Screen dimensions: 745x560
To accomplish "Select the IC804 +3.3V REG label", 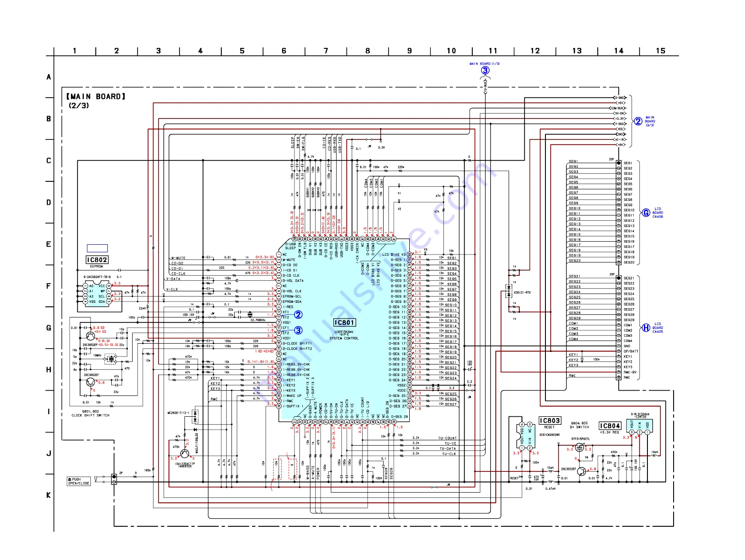I will [x=610, y=426].
